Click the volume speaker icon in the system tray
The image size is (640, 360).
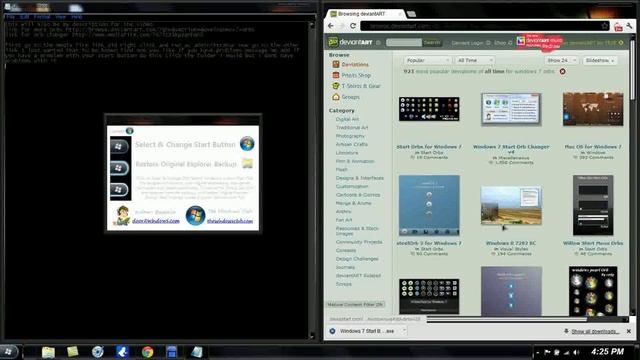[576, 352]
